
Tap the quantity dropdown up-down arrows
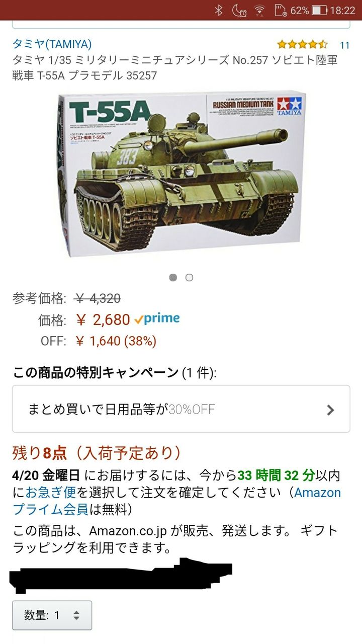[x=76, y=615]
